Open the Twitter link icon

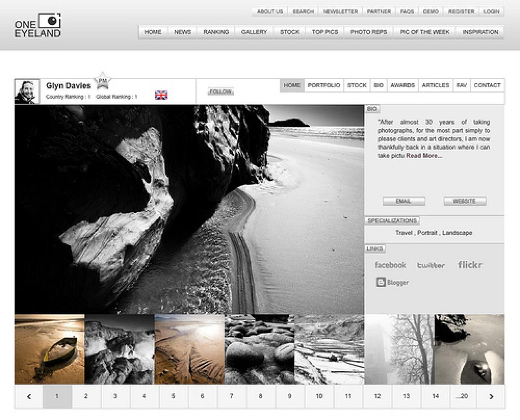pyautogui.click(x=431, y=265)
